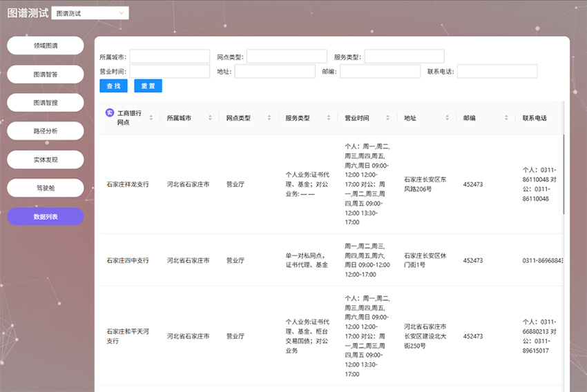The width and height of the screenshot is (587, 392).
Task: Select the 石家庄祥龙支行 cell
Action: click(x=128, y=184)
